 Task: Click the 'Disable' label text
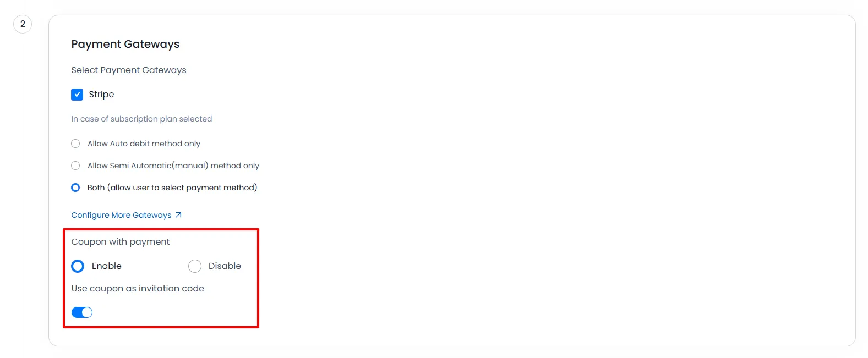[225, 266]
